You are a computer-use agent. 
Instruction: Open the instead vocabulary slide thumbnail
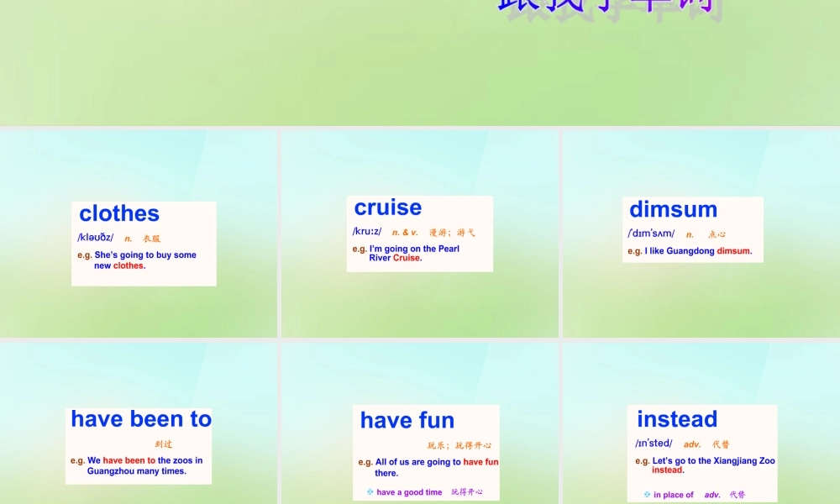point(701,423)
